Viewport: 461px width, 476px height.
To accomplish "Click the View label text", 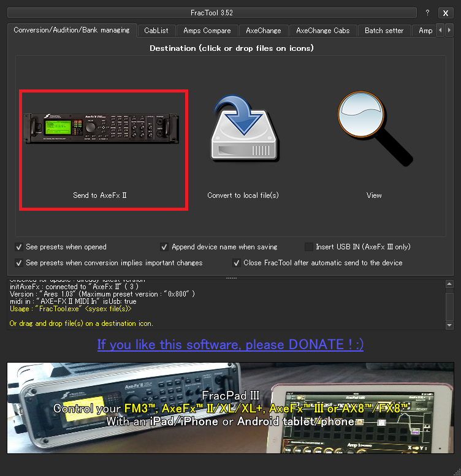I will click(374, 195).
